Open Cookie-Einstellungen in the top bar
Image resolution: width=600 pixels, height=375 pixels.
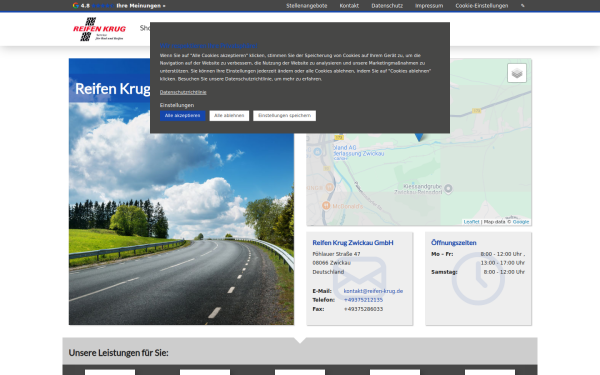(x=481, y=6)
